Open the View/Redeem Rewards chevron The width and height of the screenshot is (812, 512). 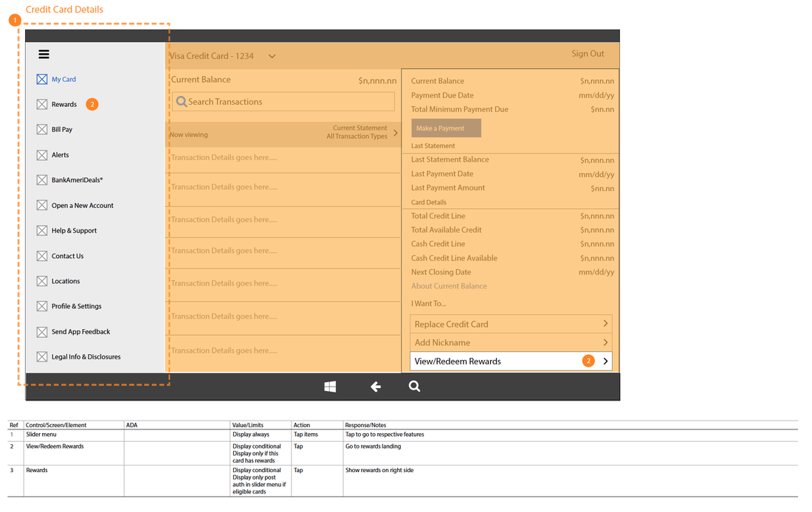[x=605, y=361]
